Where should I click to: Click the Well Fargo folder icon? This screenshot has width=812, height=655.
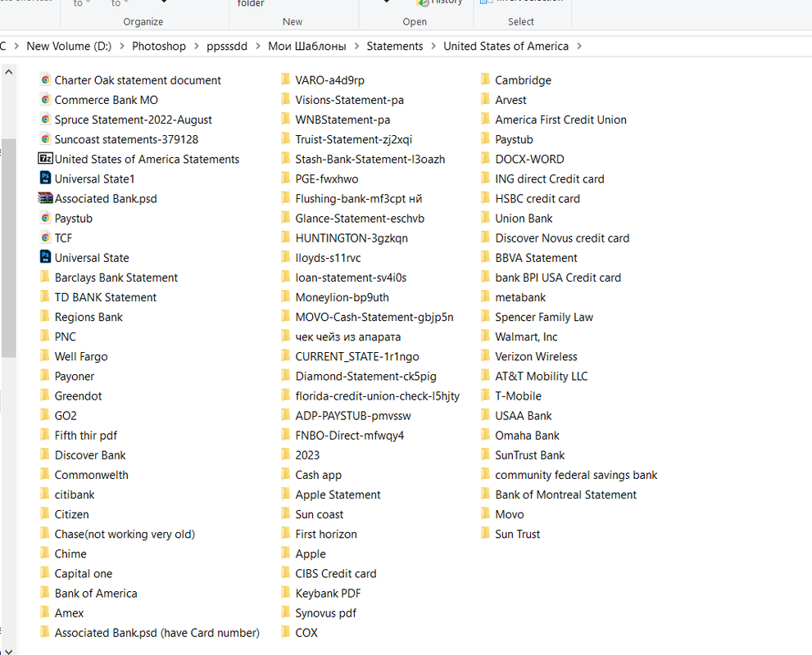pyautogui.click(x=45, y=355)
